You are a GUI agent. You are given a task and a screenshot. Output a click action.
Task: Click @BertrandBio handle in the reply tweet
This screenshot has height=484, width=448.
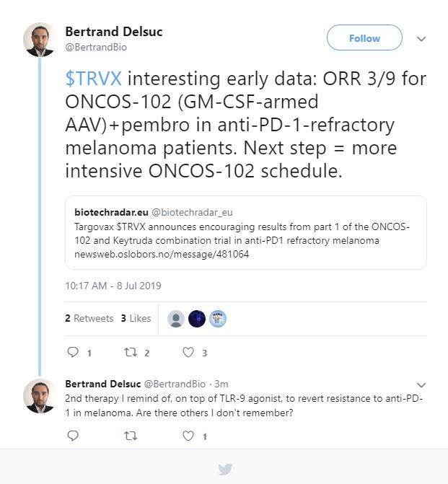(x=175, y=384)
